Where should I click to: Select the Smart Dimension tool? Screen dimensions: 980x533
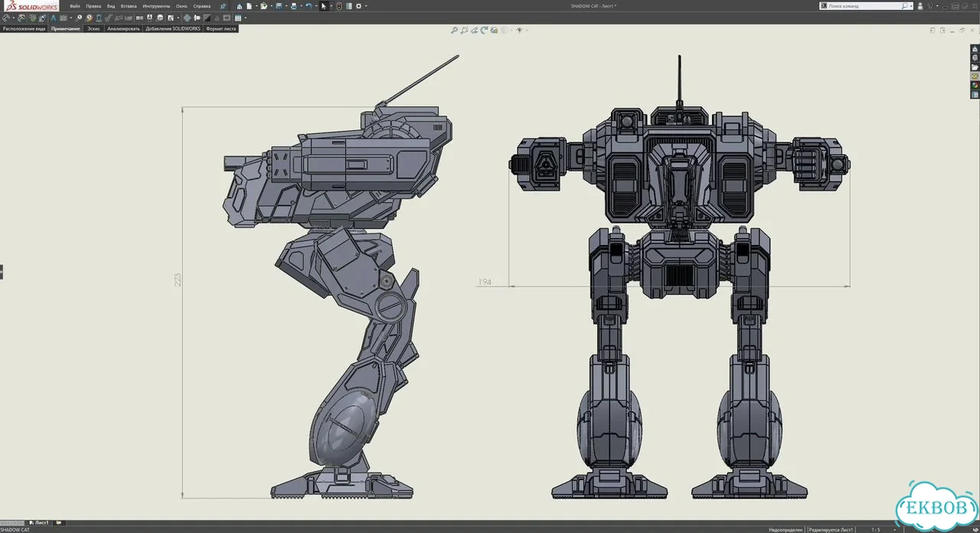(x=6, y=18)
